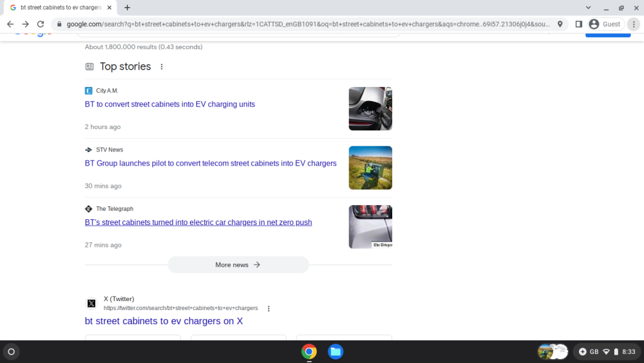Click the battery status icon

pos(616,351)
